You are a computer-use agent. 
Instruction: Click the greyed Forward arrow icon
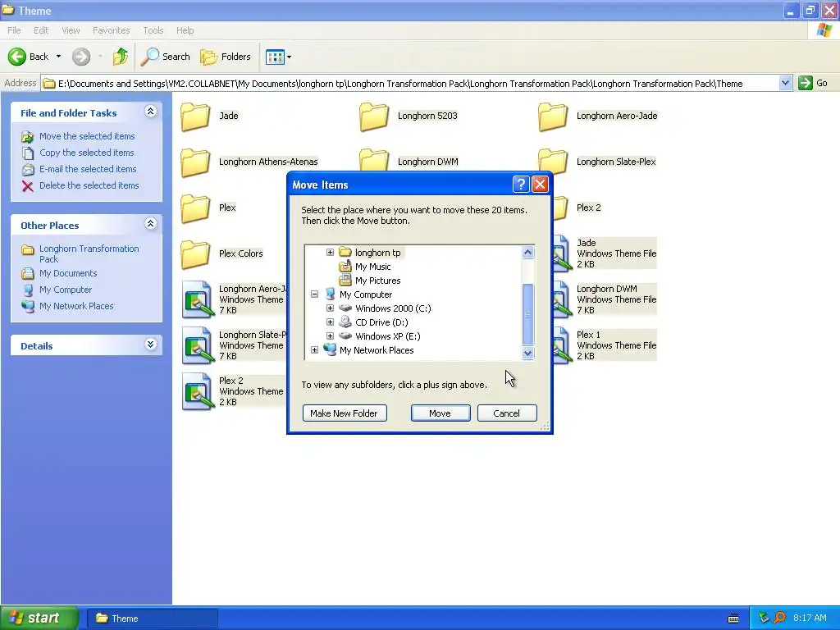[x=81, y=57]
